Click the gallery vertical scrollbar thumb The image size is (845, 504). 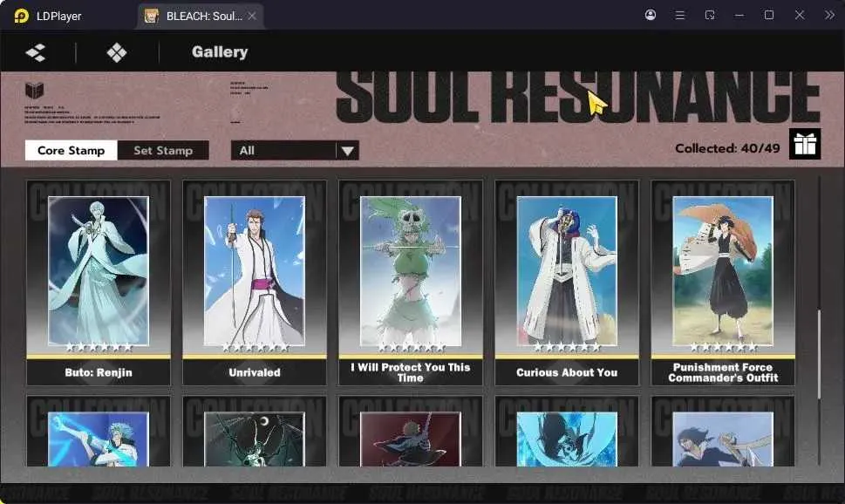[819, 354]
